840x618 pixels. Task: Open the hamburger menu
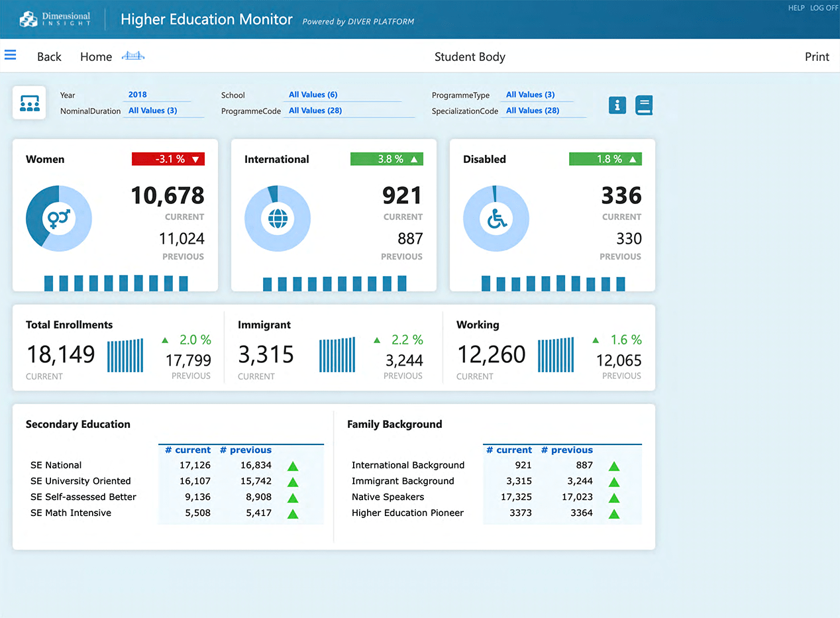[x=10, y=56]
